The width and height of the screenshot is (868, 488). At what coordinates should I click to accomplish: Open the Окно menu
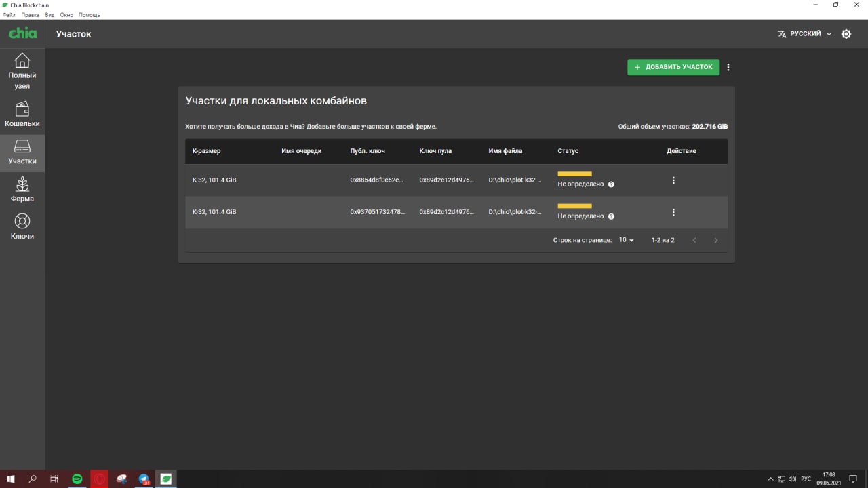pos(66,15)
